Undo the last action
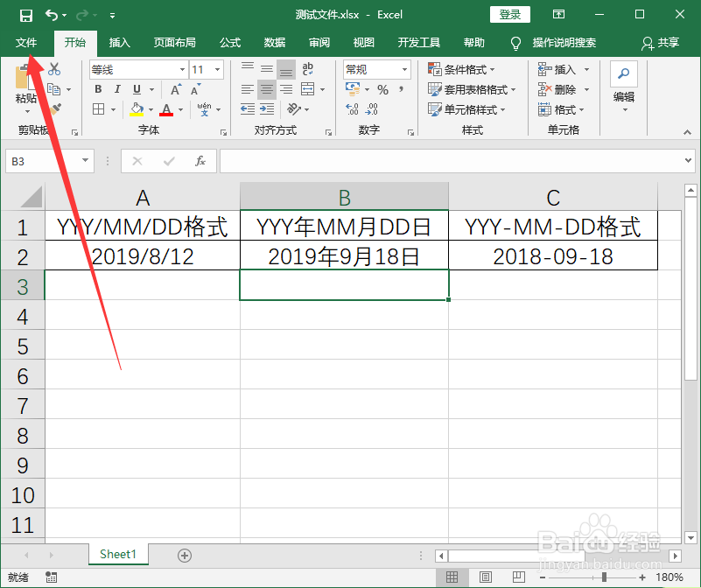This screenshot has height=588, width=701. [52, 16]
